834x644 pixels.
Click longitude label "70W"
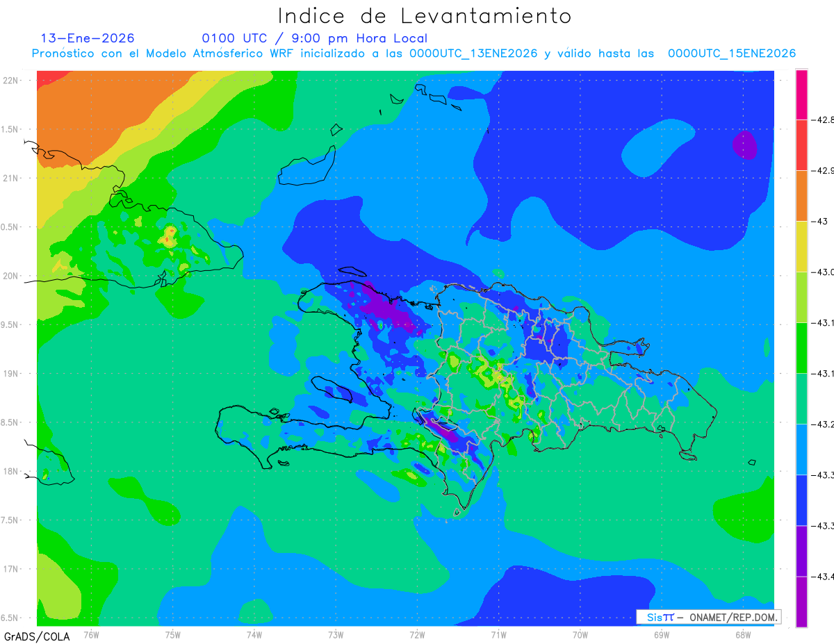(x=580, y=634)
